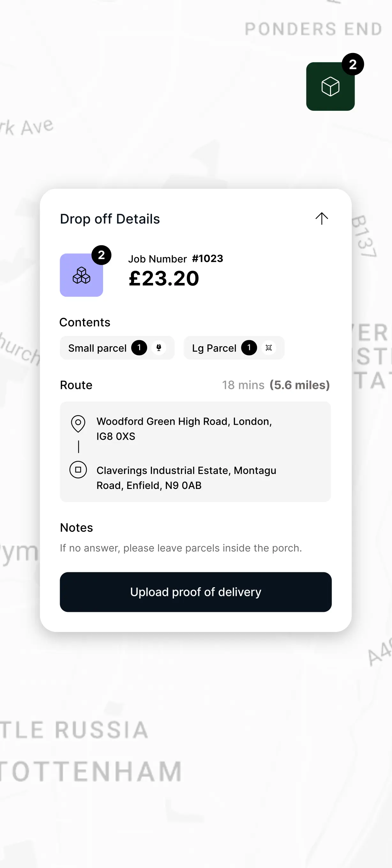Tap the £23.20 job price
392x868 pixels.
(x=164, y=278)
